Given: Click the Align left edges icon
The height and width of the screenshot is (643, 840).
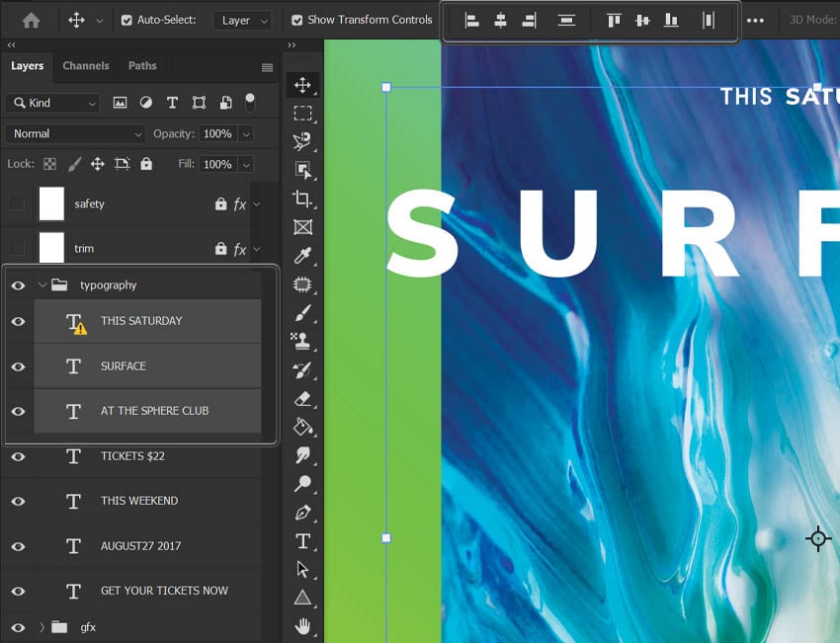Looking at the screenshot, I should [471, 20].
